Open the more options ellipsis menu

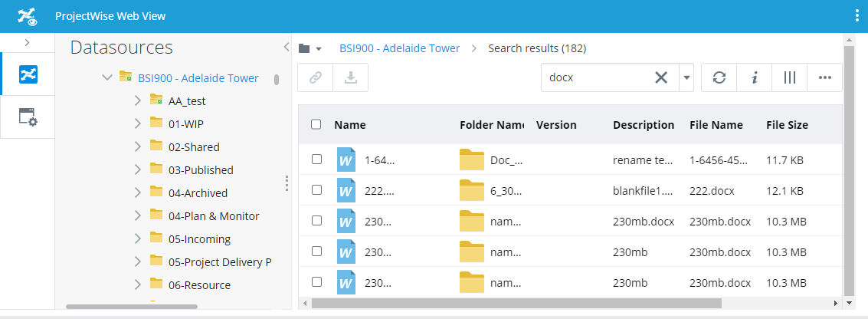click(x=824, y=77)
